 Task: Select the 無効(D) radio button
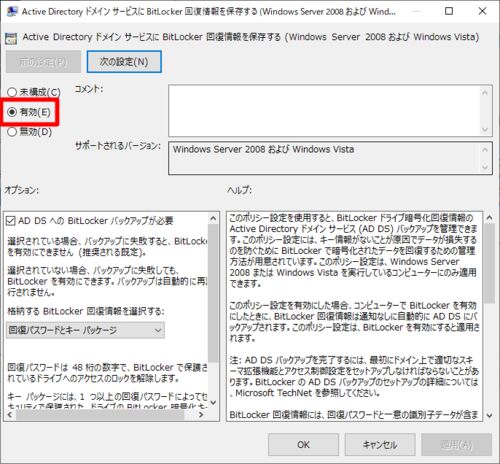click(x=12, y=132)
